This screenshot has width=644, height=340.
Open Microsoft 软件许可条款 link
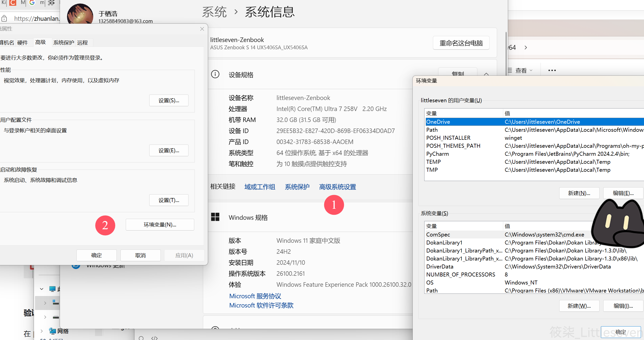261,305
